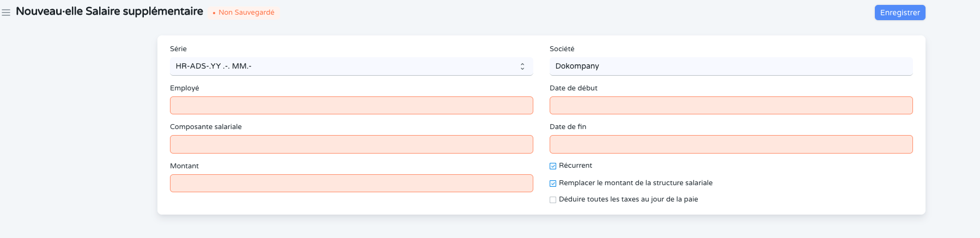Open the Composante salariale link field
The height and width of the screenshot is (238, 980).
pyautogui.click(x=351, y=144)
